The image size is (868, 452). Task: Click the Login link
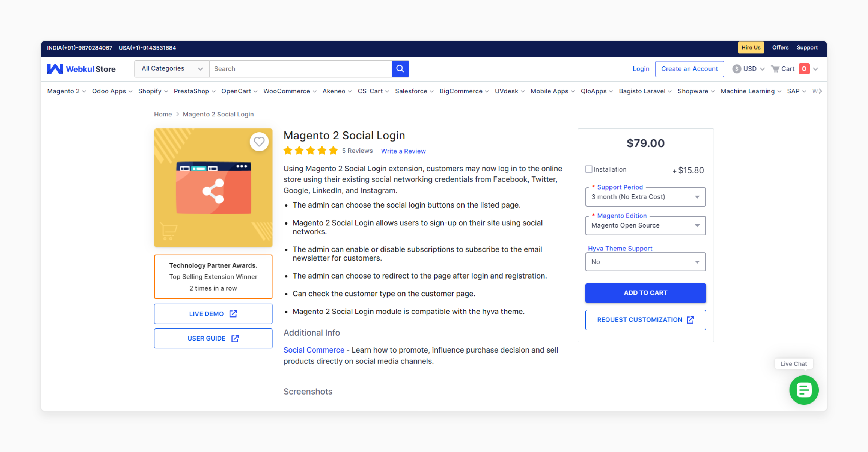coord(641,69)
